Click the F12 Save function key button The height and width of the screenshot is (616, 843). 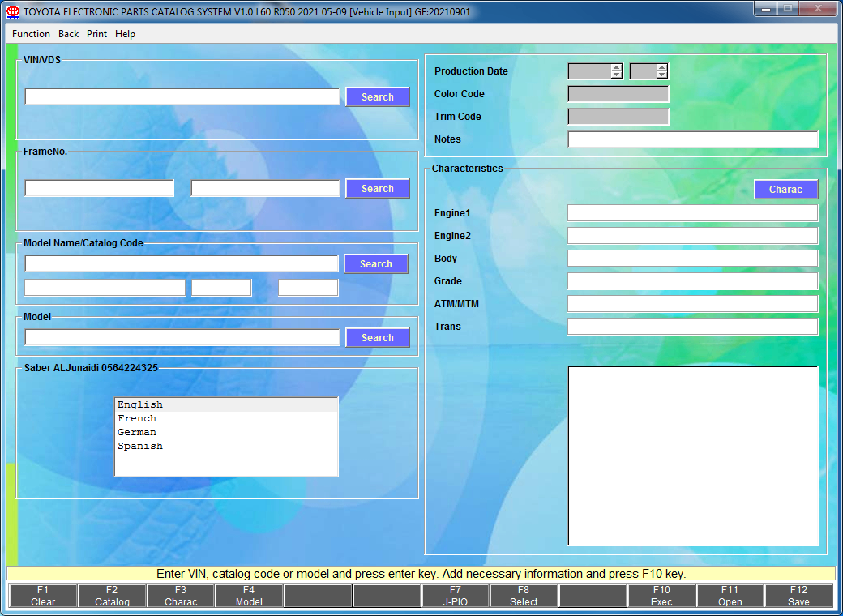click(798, 596)
